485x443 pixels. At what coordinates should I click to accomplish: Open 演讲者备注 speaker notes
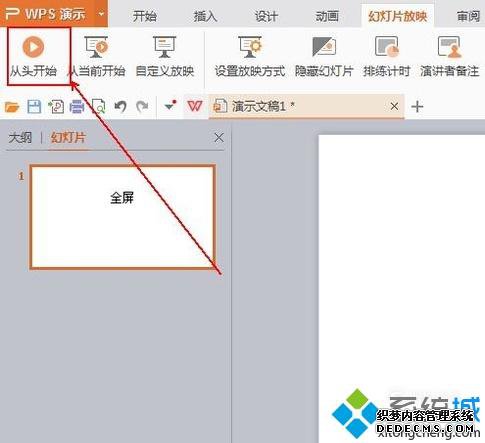click(449, 57)
